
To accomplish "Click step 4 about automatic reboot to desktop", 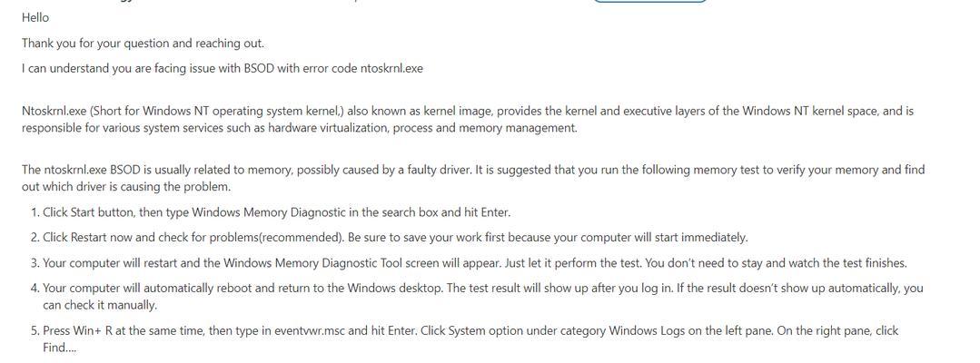I will [x=477, y=297].
